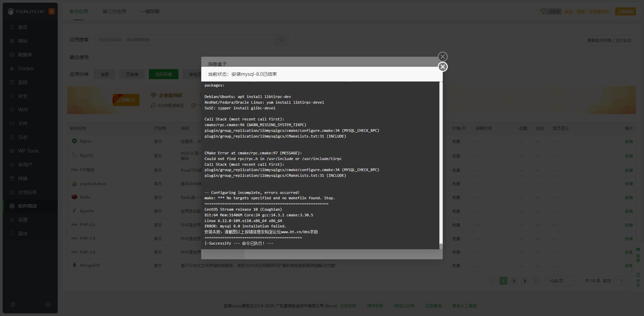
Task: Open the 数据库 database sidebar item
Action: tap(30, 55)
